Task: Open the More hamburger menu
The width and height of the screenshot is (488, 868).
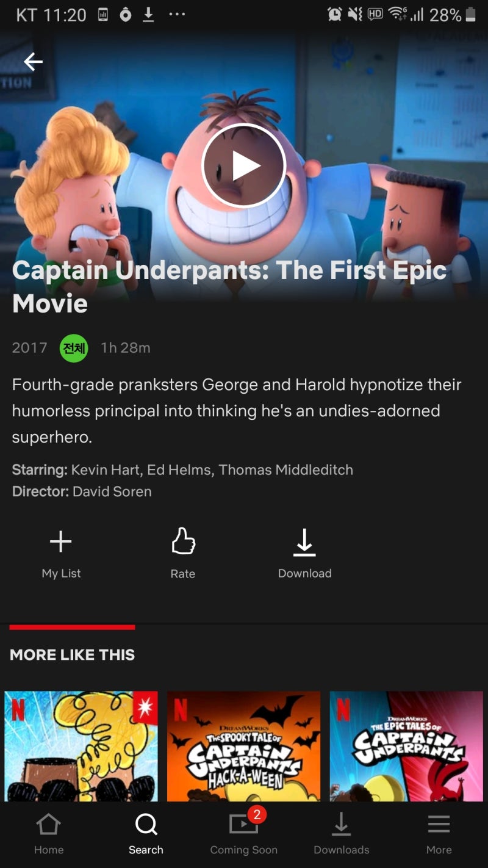Action: coord(439,834)
